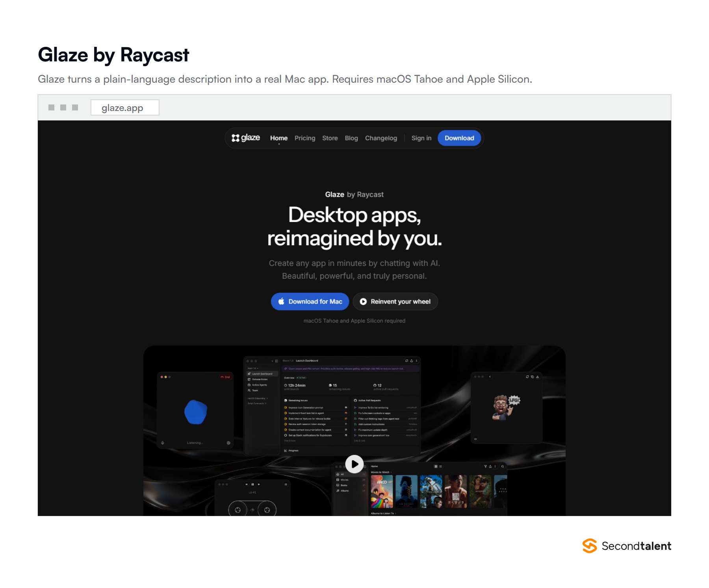Select Active Agents in the sidebar
This screenshot has height=588, width=709.
[x=257, y=385]
